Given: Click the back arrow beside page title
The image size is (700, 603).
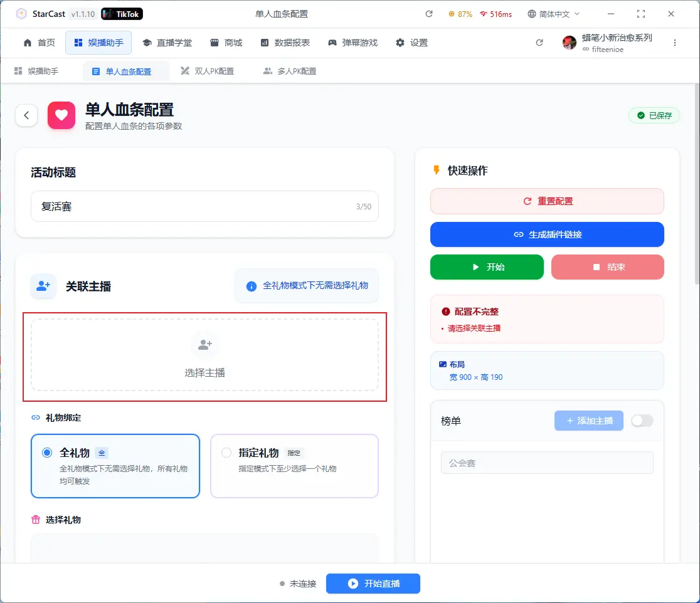Looking at the screenshot, I should tap(26, 115).
